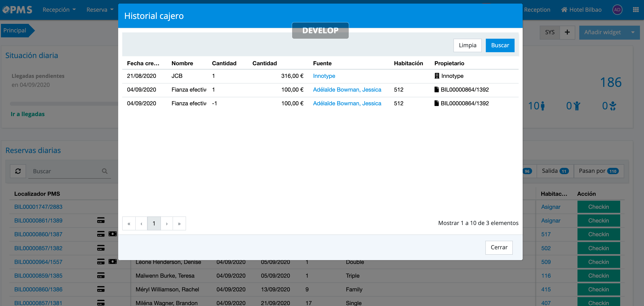The height and width of the screenshot is (306, 644).
Task: Switch to the Salida tab
Action: 555,171
